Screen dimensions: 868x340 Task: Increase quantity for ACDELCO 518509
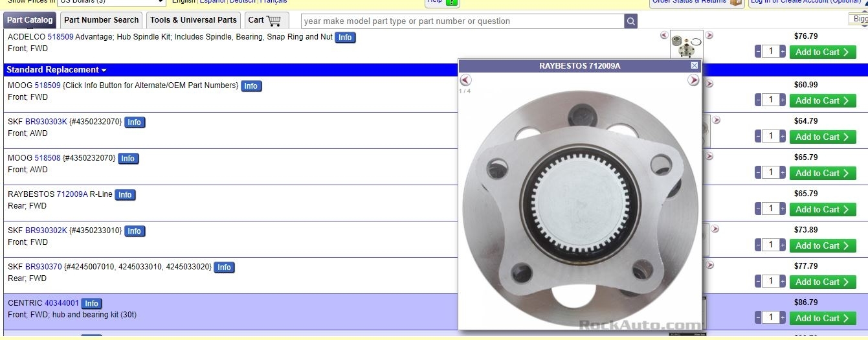pyautogui.click(x=783, y=52)
